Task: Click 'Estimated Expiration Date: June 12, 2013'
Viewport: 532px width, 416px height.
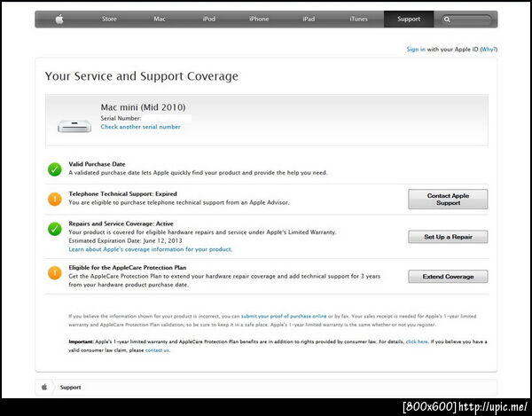Action: [125, 241]
